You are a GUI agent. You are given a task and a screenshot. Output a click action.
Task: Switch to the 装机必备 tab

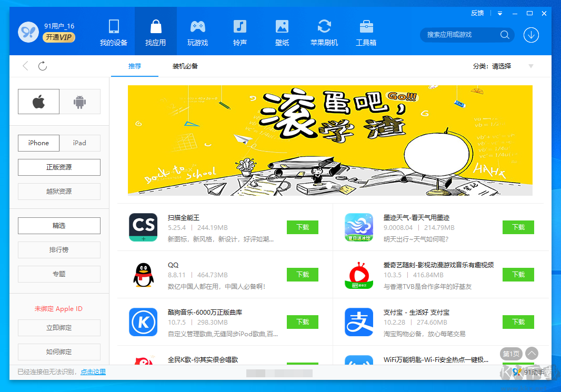[x=185, y=66]
